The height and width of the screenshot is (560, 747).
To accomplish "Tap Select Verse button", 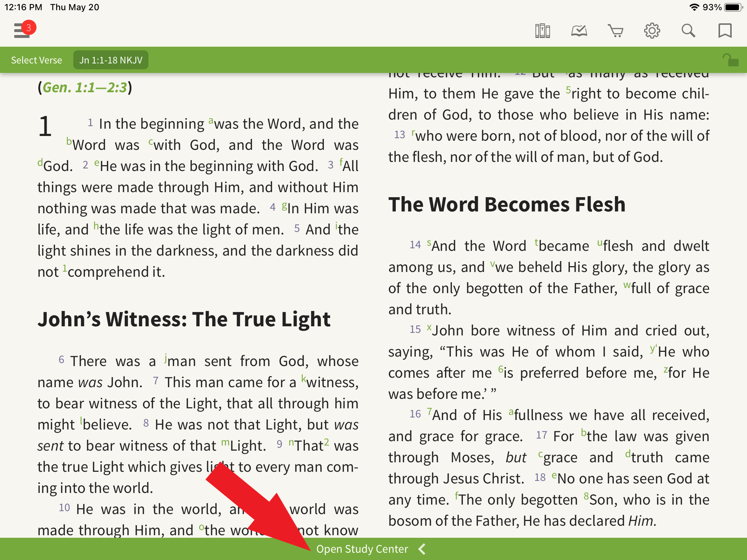I will pos(36,60).
